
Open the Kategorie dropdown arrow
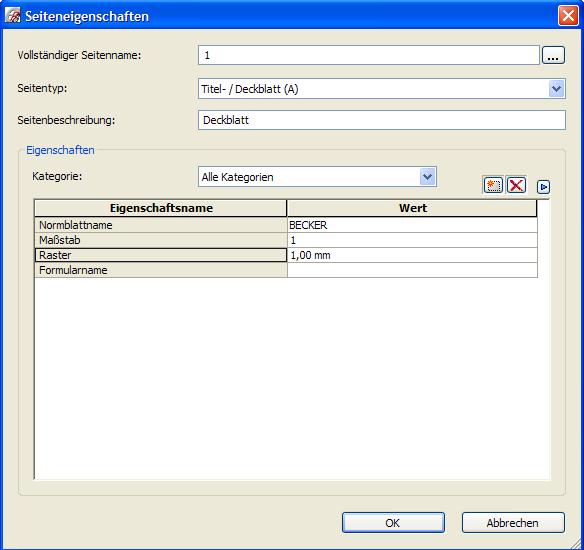click(428, 177)
